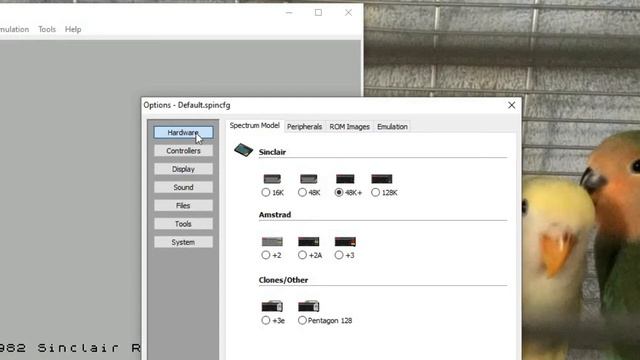Select the 48K radio button
640x360 pixels.
[302, 192]
